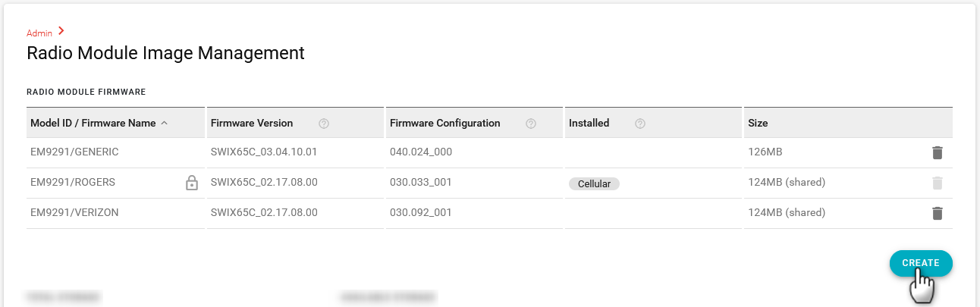The image size is (980, 307).
Task: Click the Firmware Configuration column header
Action: [444, 123]
